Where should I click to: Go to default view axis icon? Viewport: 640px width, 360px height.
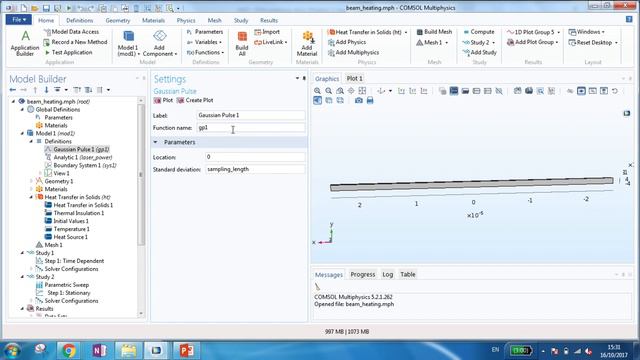point(381,91)
